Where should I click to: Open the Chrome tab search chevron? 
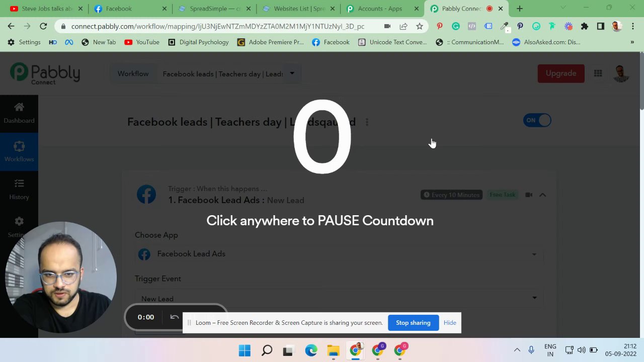562,8
